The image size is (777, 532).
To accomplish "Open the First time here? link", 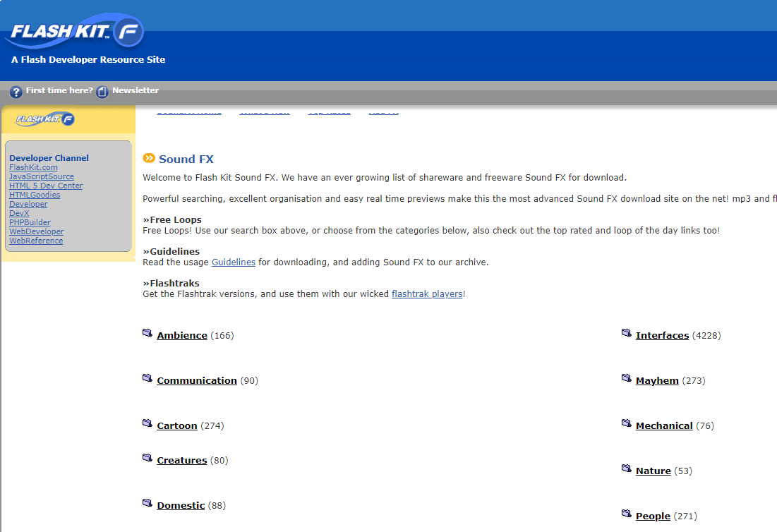I will point(59,90).
